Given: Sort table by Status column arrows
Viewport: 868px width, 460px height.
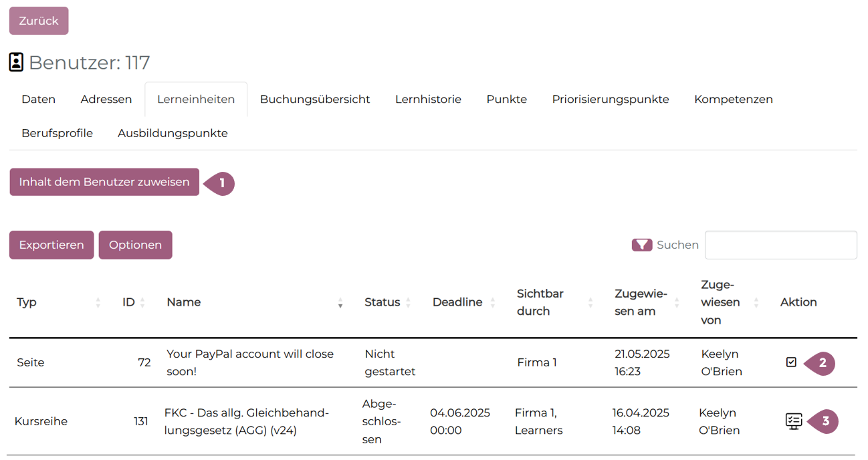Looking at the screenshot, I should [409, 302].
